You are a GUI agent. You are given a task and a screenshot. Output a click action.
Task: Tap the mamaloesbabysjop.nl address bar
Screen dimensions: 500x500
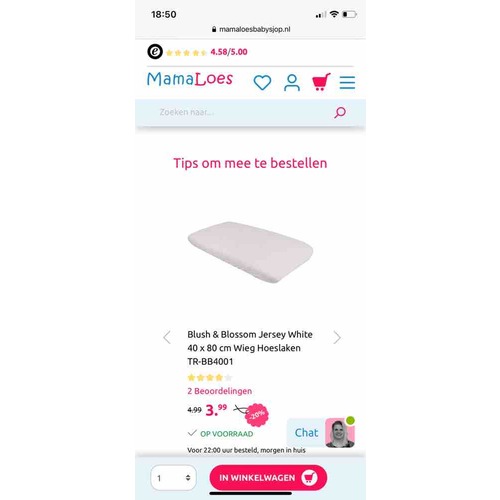pyautogui.click(x=251, y=29)
